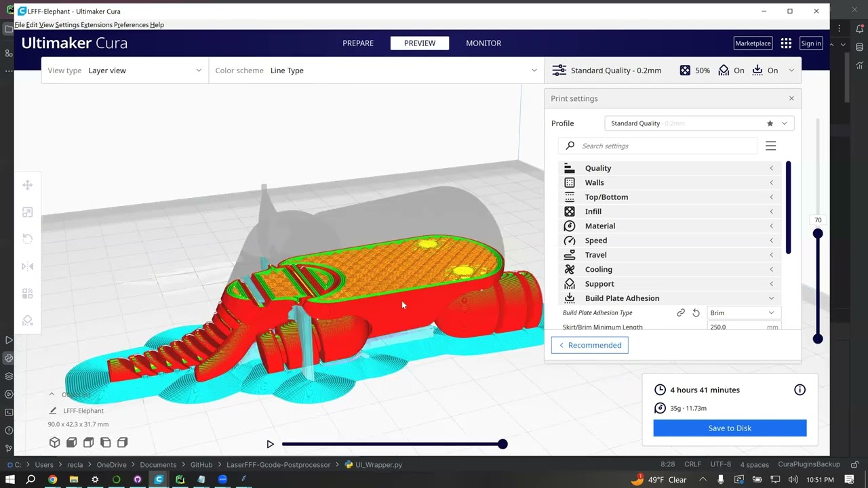Viewport: 868px width, 488px height.
Task: Open the View type dropdown
Action: 125,70
